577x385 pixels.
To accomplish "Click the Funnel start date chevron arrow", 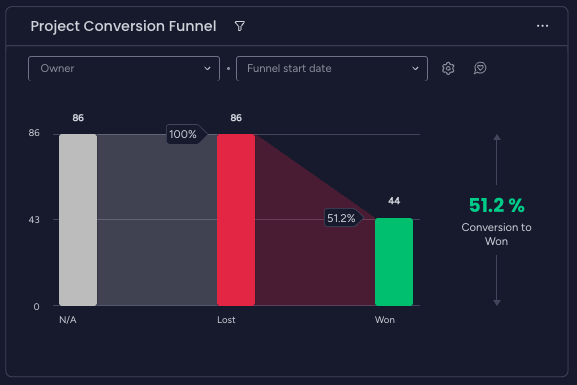I will (x=415, y=68).
